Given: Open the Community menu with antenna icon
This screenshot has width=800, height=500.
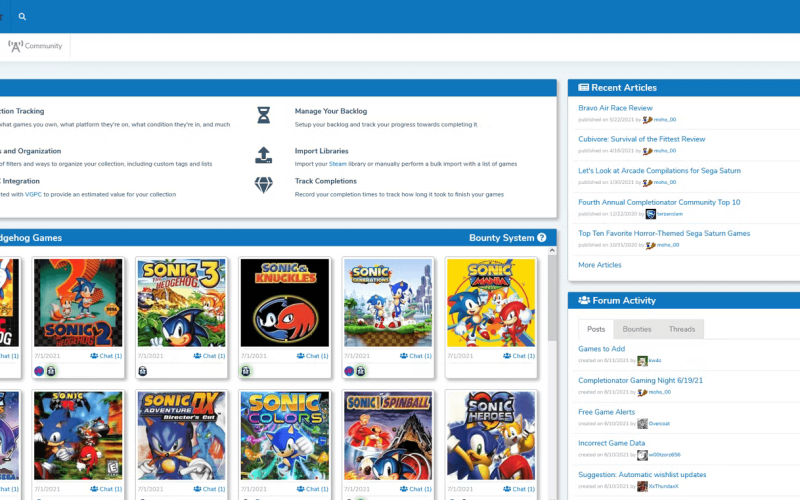Looking at the screenshot, I should click(35, 46).
